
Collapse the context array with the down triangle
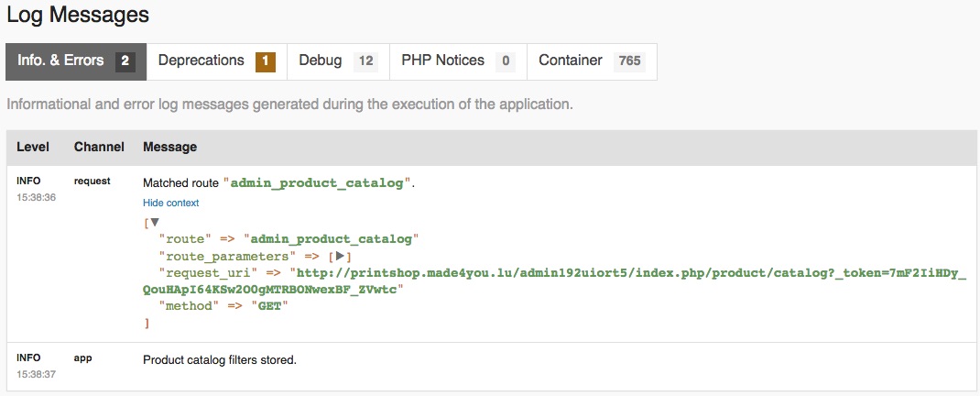155,222
